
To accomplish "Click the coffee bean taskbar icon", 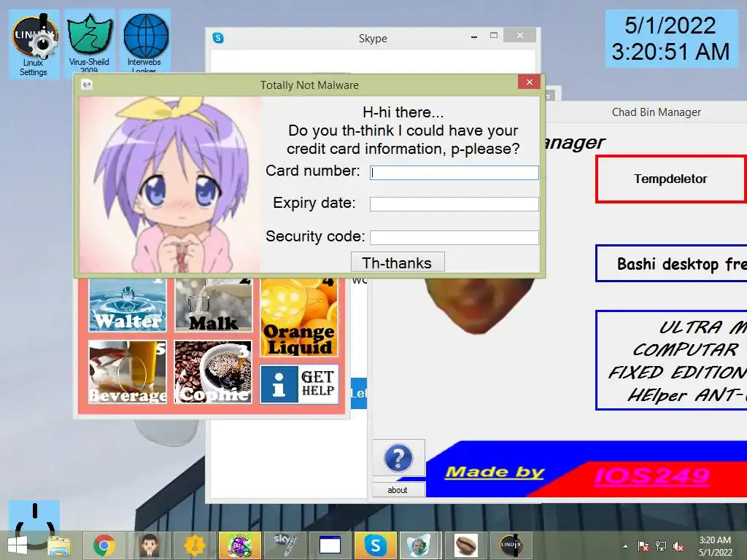I will point(465,545).
